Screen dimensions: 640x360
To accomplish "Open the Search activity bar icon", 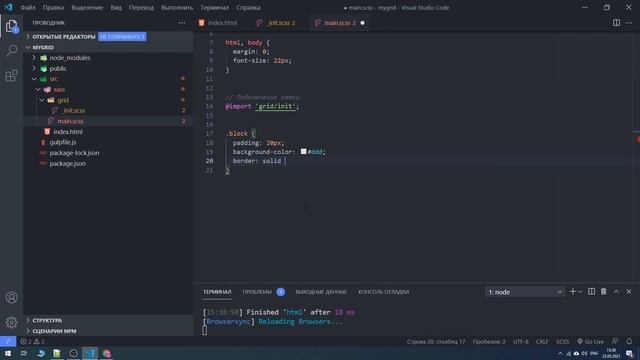I will click(x=11, y=51).
